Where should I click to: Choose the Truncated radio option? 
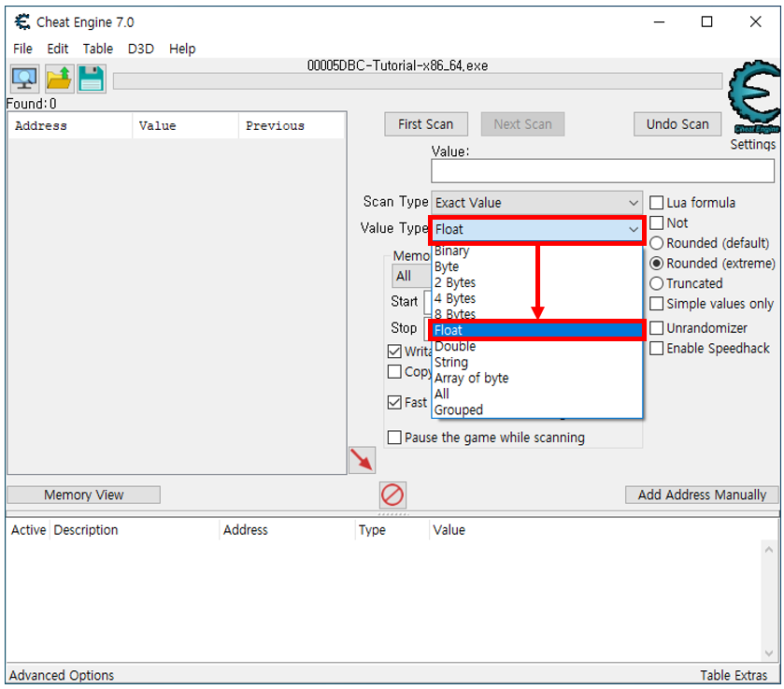pyautogui.click(x=656, y=283)
